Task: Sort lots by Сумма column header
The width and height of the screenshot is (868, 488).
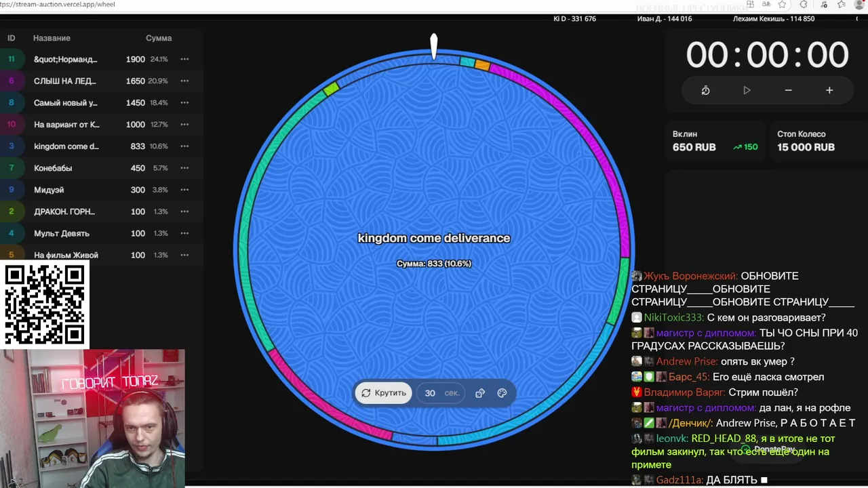Action: click(x=159, y=38)
